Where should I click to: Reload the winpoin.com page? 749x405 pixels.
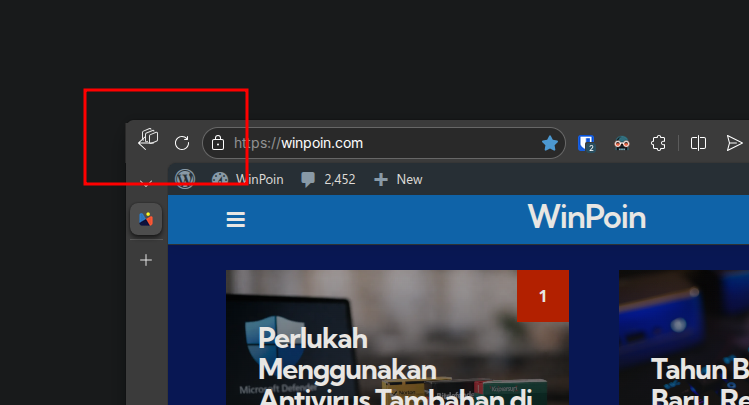(x=182, y=143)
